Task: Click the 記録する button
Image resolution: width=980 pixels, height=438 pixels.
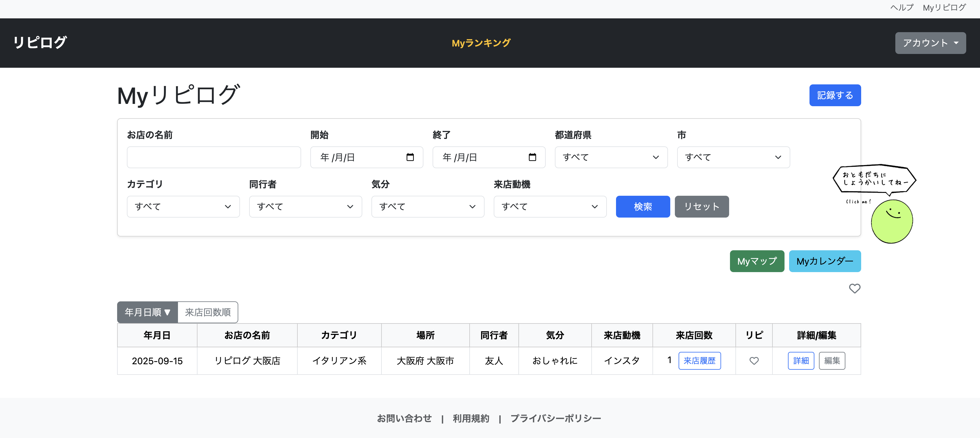Action: [x=835, y=95]
